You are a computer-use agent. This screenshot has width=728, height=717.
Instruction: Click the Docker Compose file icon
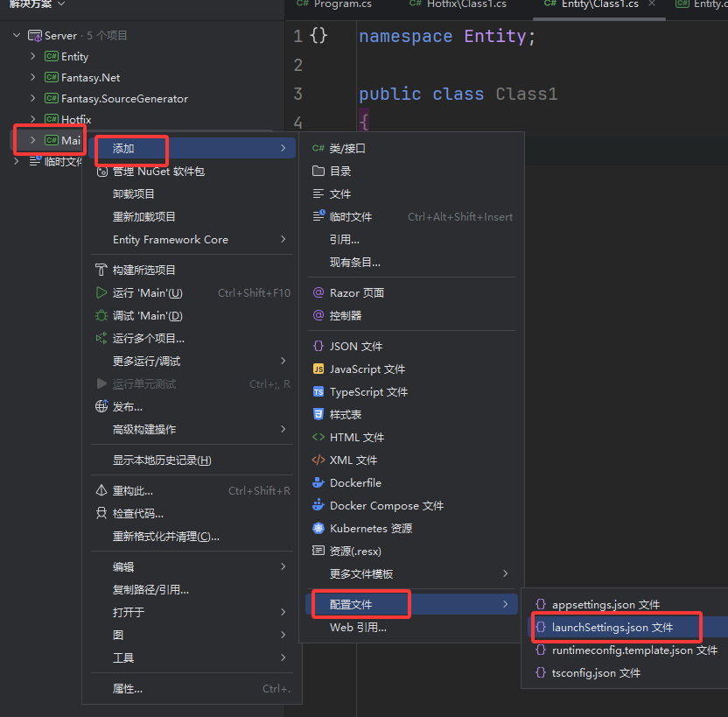[x=318, y=505]
